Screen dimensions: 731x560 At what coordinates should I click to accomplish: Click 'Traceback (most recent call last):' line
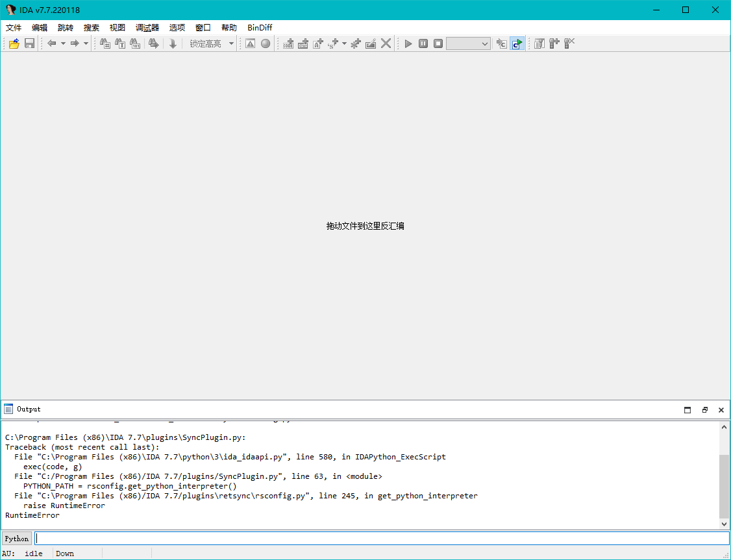tap(82, 447)
